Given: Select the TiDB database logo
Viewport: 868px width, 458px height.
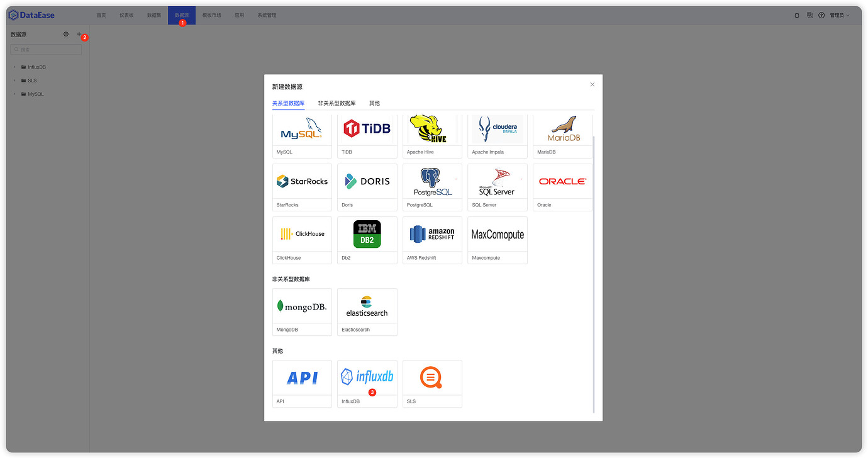Looking at the screenshot, I should [367, 129].
